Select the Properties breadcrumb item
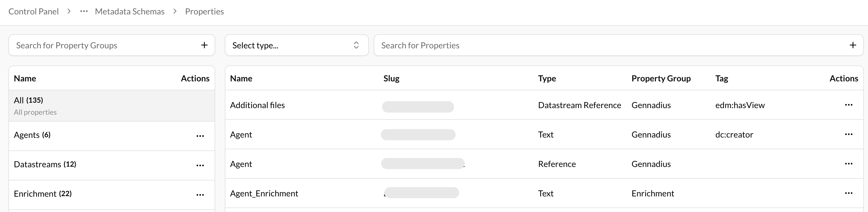 204,11
